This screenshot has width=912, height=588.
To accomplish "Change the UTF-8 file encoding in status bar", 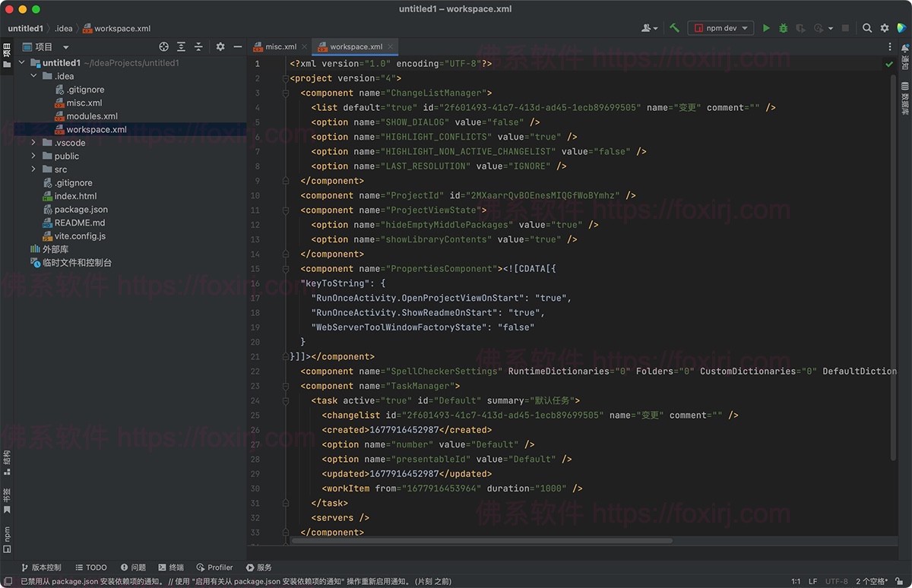I will 836,579.
